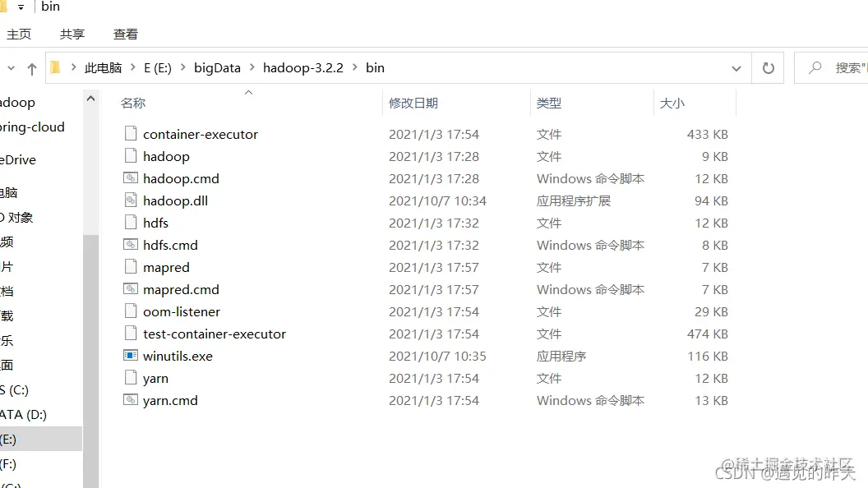
Task: Open the address bar history dropdown
Action: (736, 68)
